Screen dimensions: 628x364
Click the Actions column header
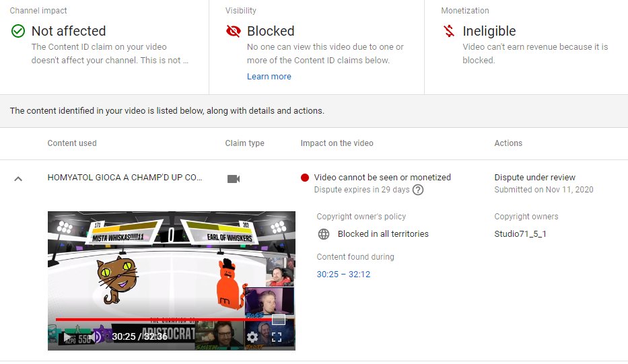coord(508,143)
